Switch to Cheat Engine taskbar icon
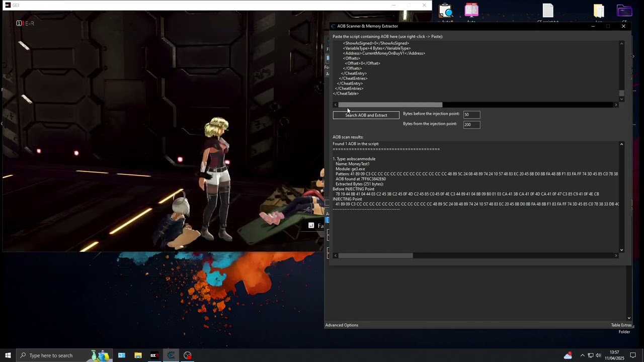Image resolution: width=644 pixels, height=362 pixels. click(171, 355)
